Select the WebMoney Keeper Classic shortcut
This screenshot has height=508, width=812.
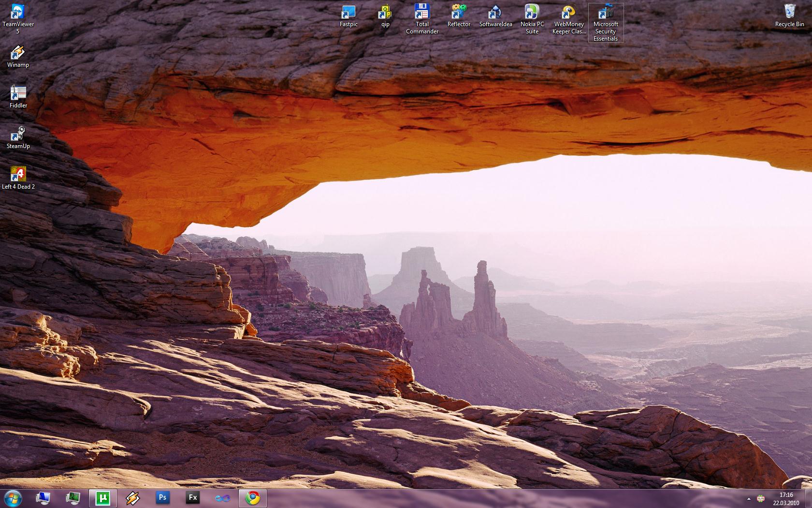(x=569, y=12)
